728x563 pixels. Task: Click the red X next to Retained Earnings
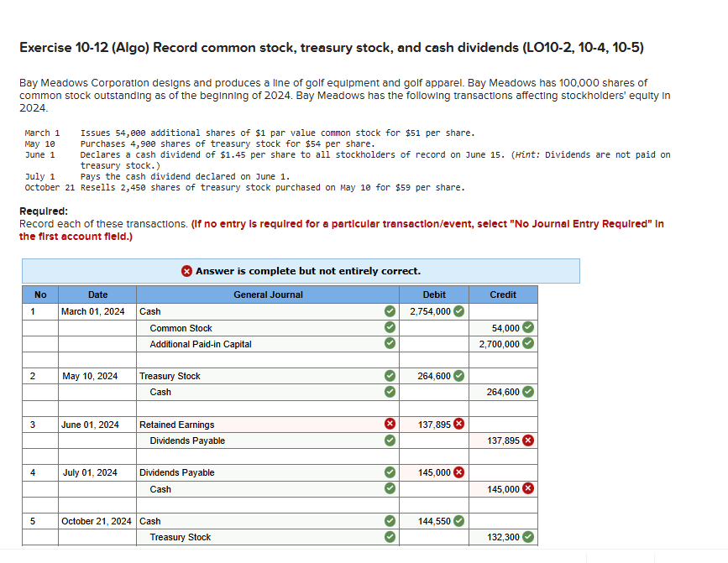click(x=389, y=424)
